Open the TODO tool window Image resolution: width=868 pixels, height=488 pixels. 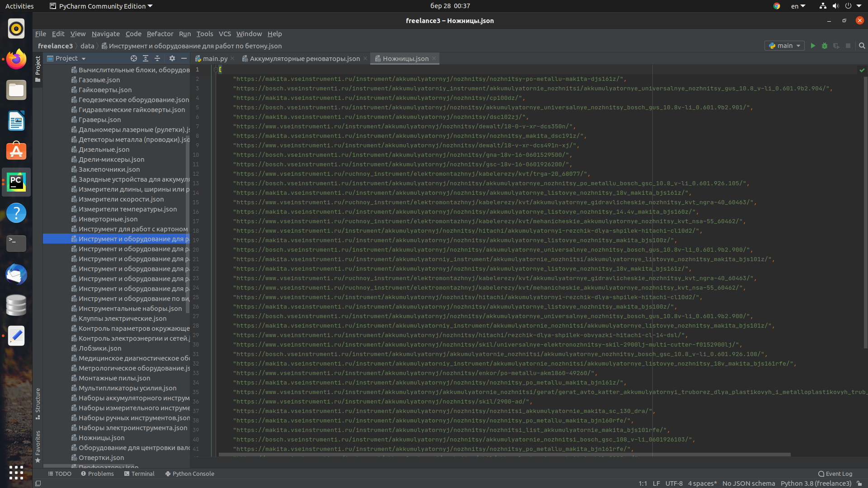point(60,474)
